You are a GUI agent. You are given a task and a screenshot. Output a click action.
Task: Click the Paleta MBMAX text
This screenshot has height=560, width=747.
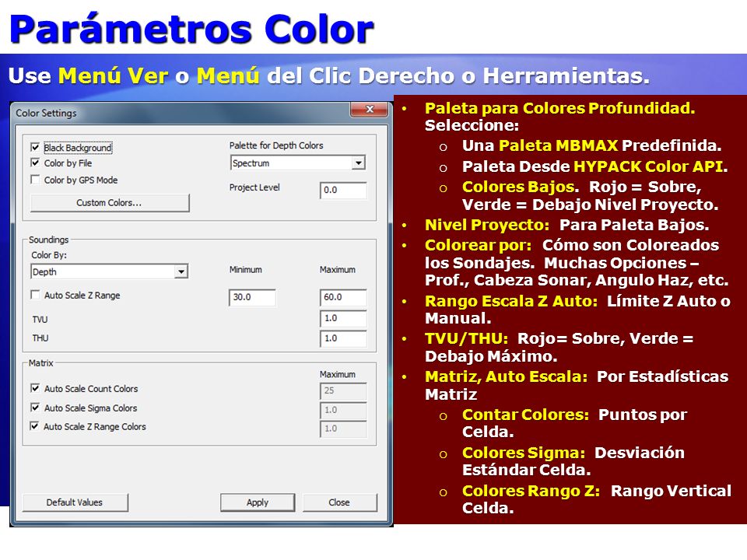[x=559, y=145]
